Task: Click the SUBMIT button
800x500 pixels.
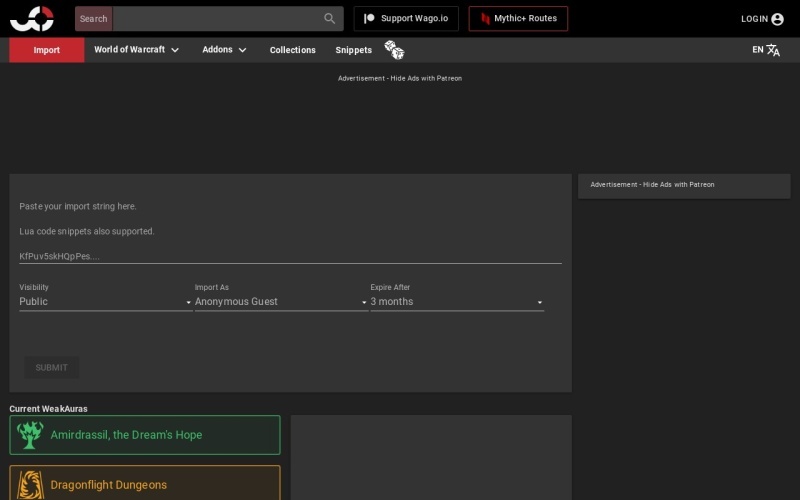Action: click(x=52, y=367)
